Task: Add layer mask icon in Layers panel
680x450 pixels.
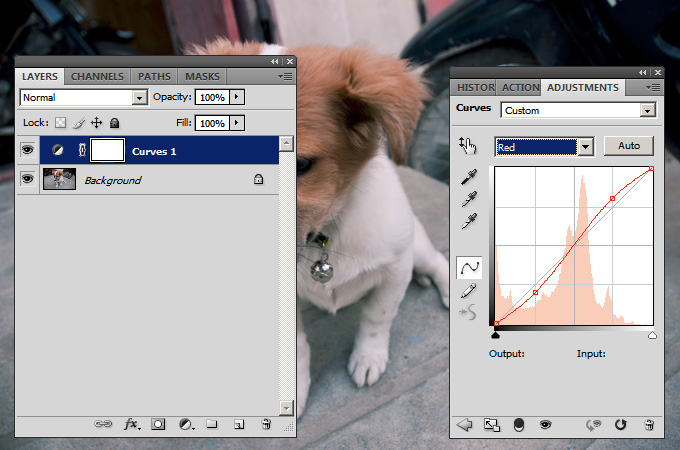Action: coord(158,424)
